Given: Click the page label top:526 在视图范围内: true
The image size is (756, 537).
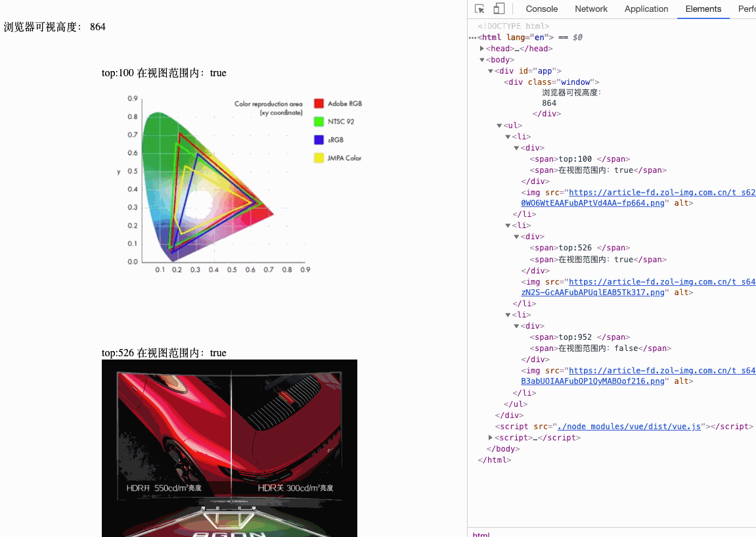Looking at the screenshot, I should coord(164,353).
